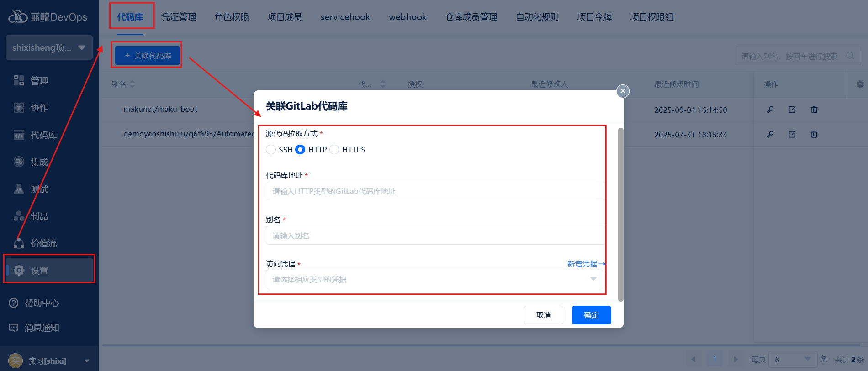The image size is (868, 371).
Task: Open the 管理 sidebar icon
Action: pyautogui.click(x=19, y=81)
